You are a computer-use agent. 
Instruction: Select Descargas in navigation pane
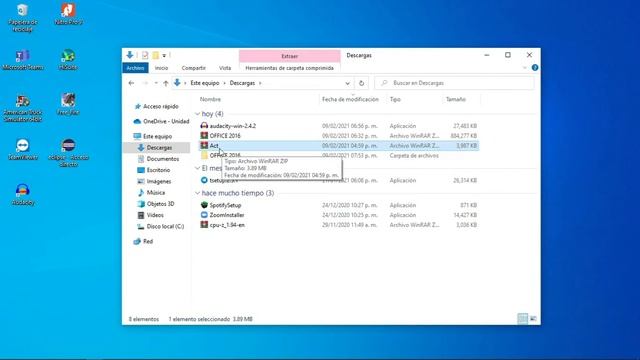pyautogui.click(x=157, y=148)
